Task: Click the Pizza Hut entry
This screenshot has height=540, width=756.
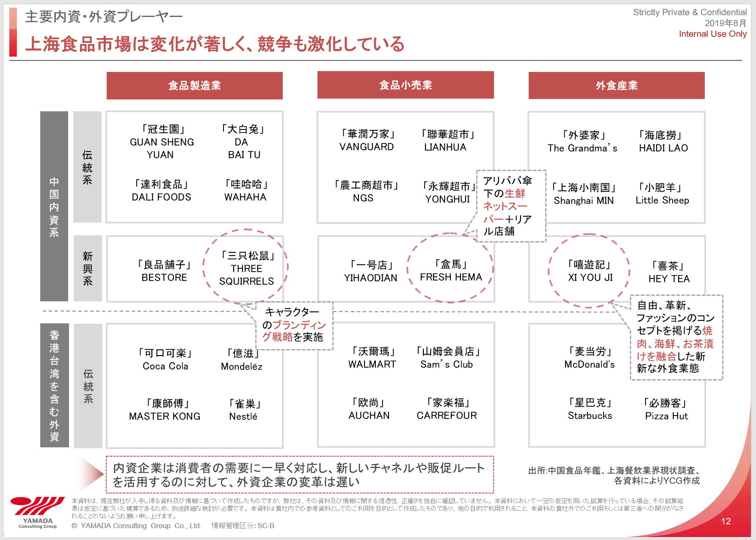Action: coord(667,409)
